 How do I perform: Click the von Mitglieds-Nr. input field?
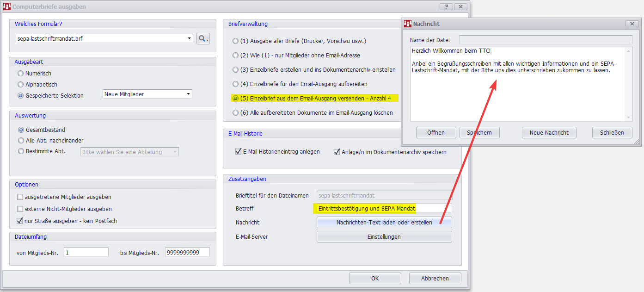click(86, 253)
